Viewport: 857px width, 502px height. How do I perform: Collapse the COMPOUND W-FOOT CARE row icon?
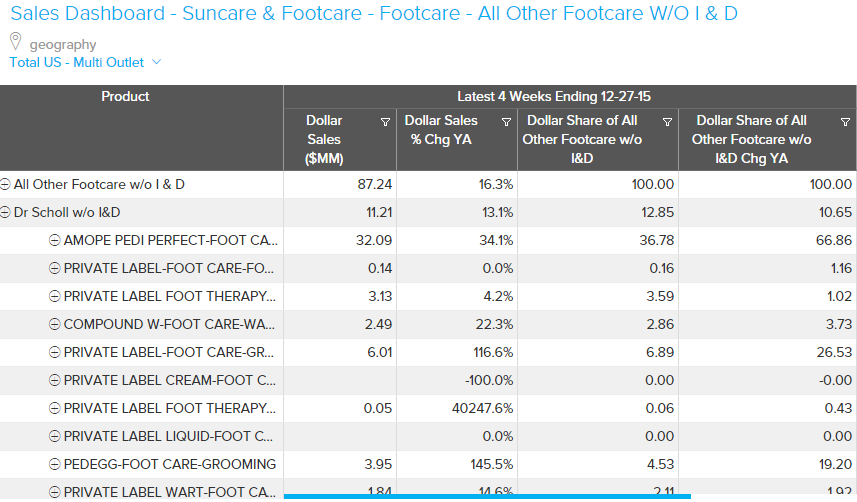[x=55, y=325]
